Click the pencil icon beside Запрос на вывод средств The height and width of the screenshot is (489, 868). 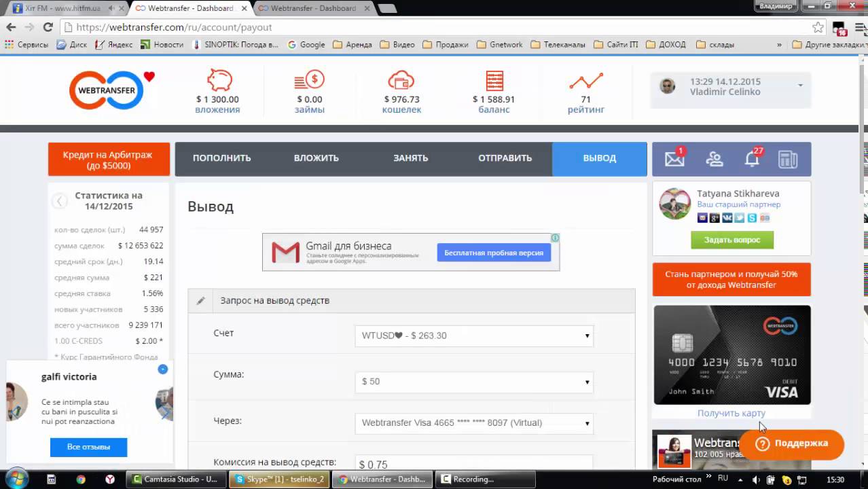click(200, 300)
